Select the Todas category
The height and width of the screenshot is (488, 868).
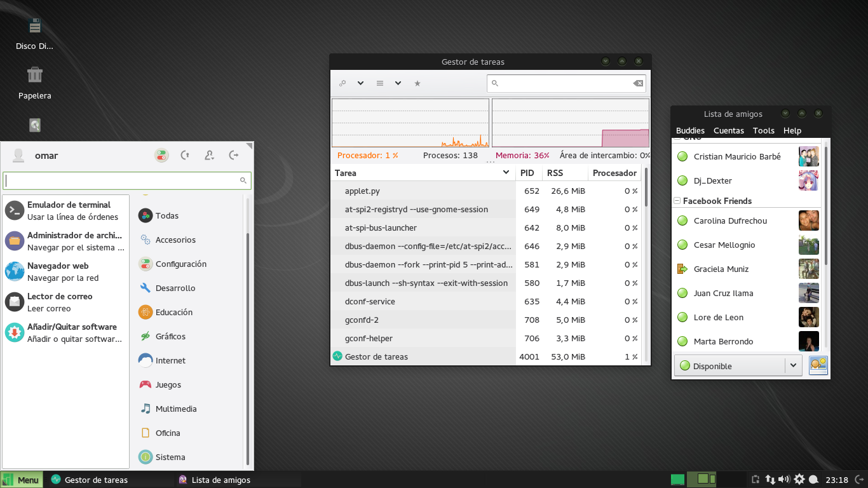(x=189, y=215)
